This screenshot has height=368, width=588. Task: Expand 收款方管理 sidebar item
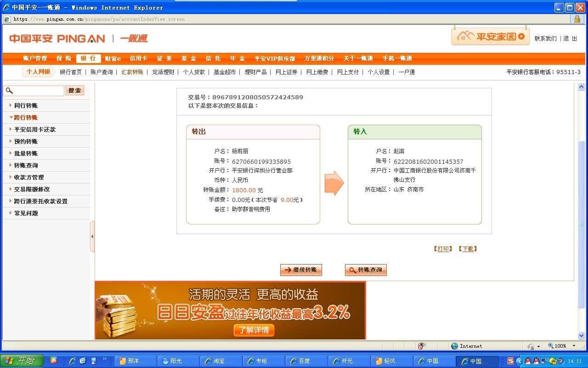pos(29,178)
